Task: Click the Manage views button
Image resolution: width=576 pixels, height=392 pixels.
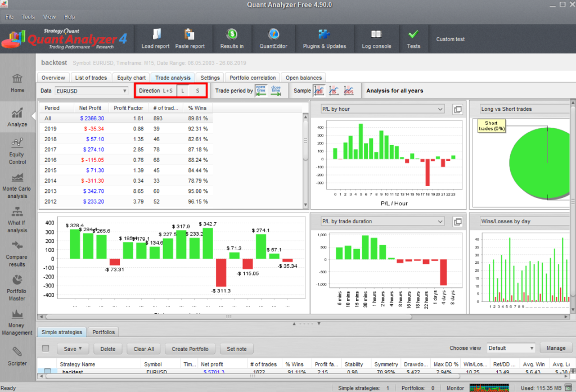Action: pos(556,348)
